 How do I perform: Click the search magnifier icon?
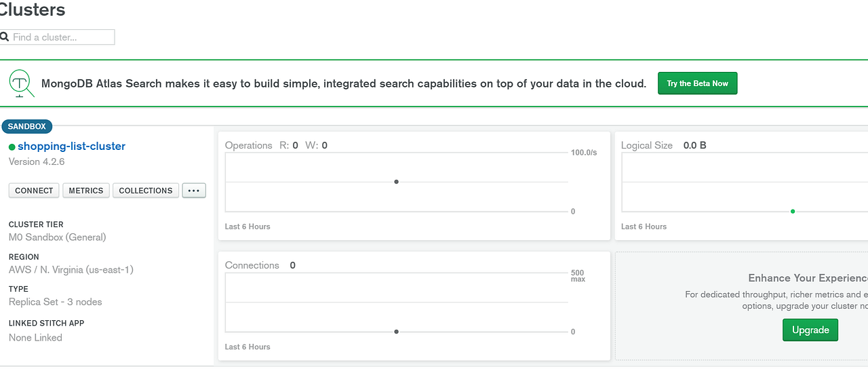(x=4, y=37)
